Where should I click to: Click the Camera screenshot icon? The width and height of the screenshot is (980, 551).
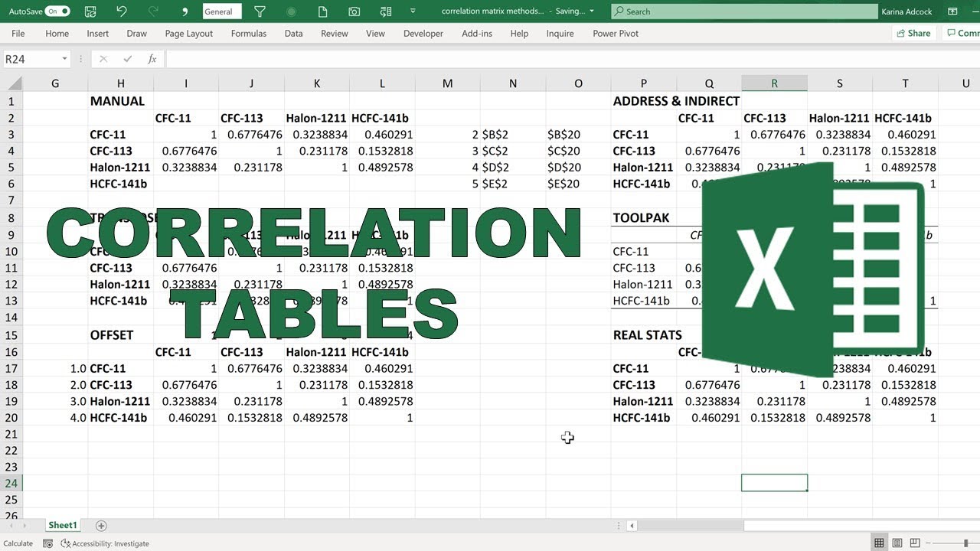[x=354, y=11]
